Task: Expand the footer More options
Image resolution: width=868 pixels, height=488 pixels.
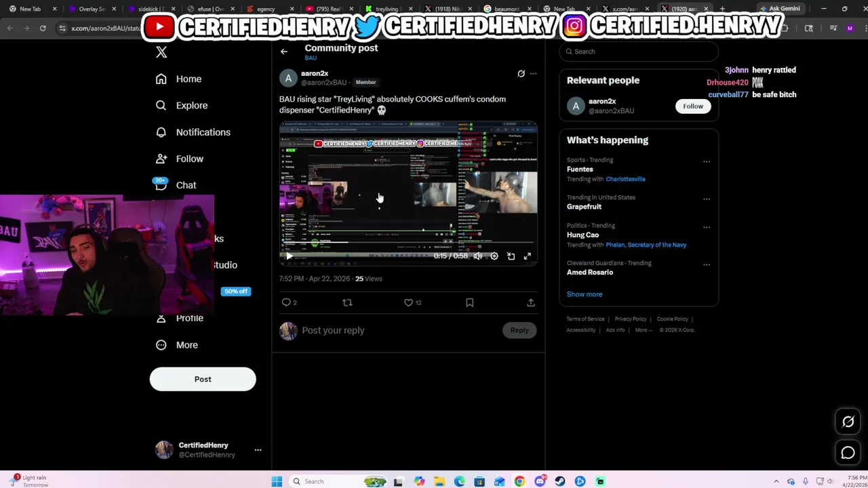Action: [x=644, y=330]
